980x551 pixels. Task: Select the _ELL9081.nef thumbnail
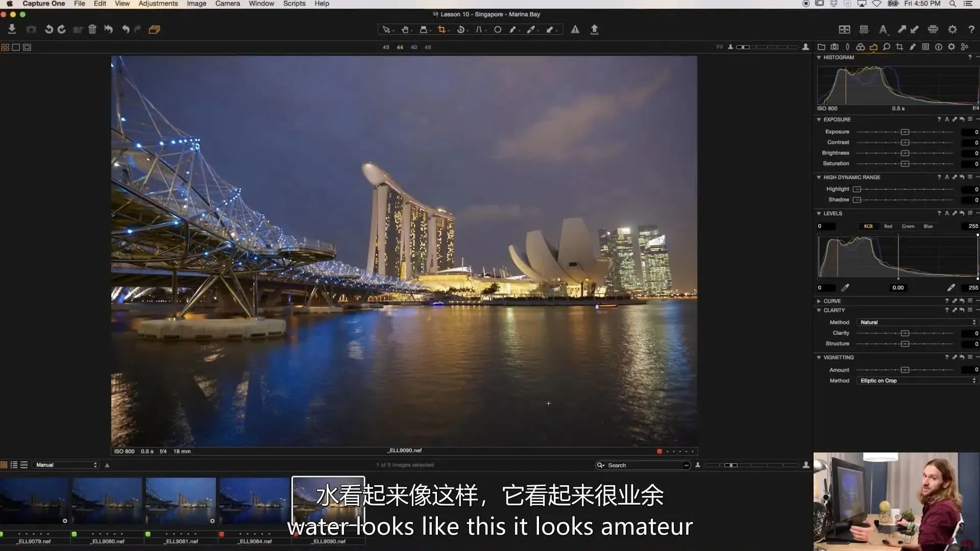click(181, 501)
